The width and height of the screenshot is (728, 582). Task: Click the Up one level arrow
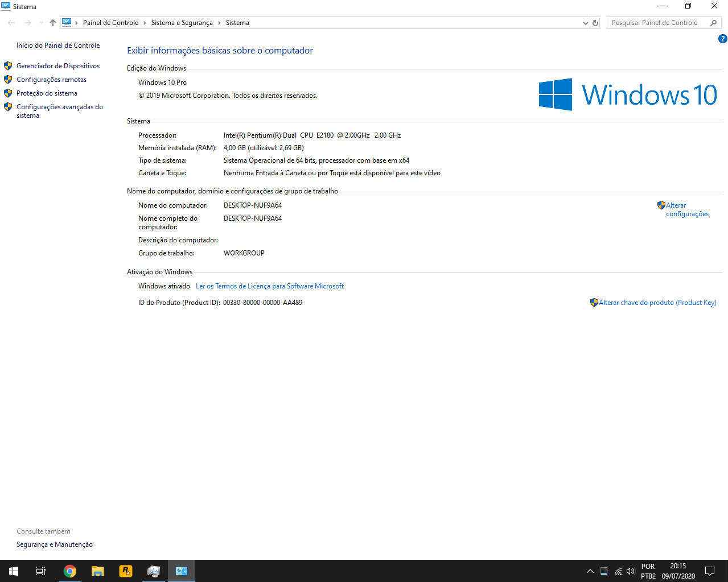pos(53,23)
